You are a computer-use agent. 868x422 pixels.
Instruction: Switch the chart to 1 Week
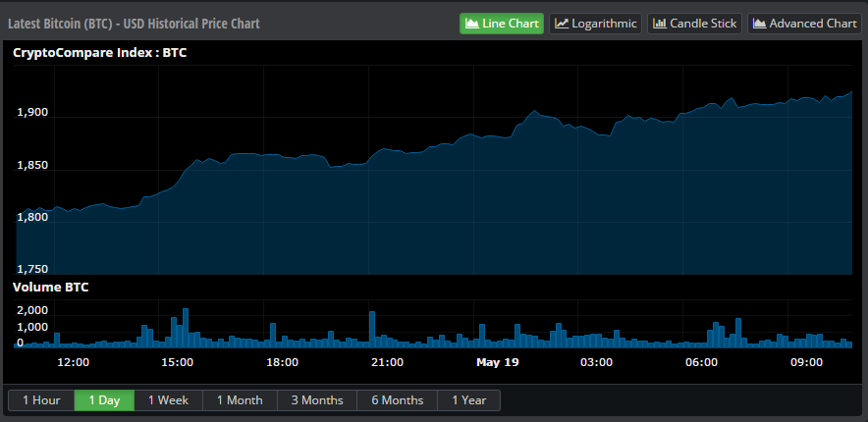168,400
